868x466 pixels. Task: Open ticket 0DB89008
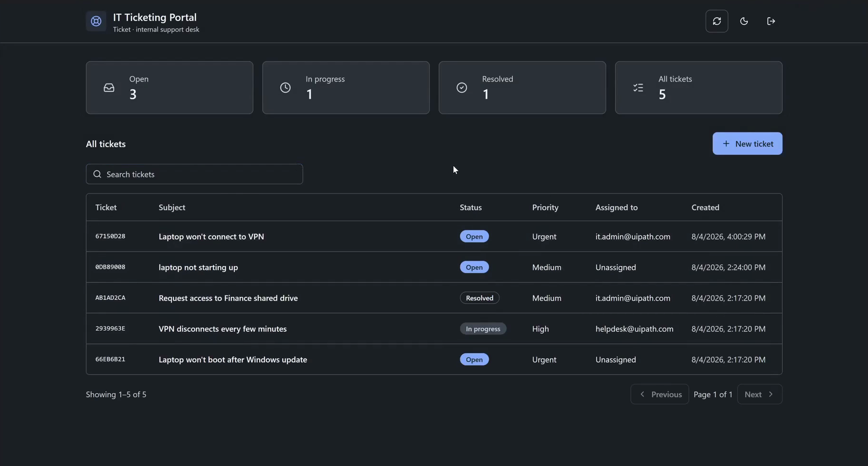pyautogui.click(x=110, y=267)
